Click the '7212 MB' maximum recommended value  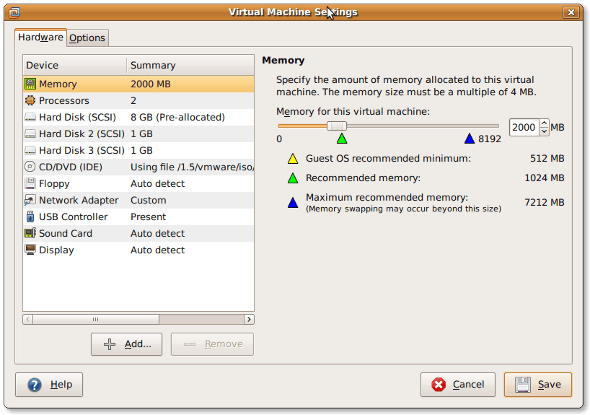pyautogui.click(x=544, y=202)
